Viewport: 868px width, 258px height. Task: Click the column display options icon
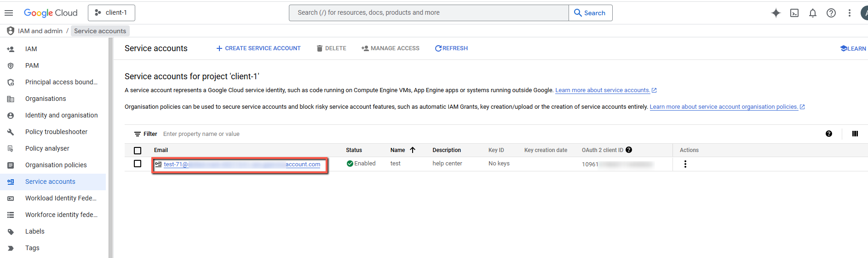(x=855, y=134)
